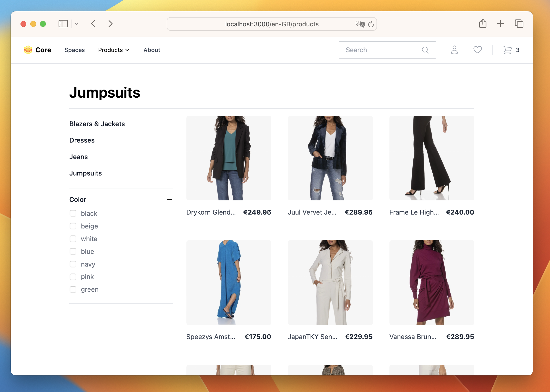Reload the page in Safari

pos(371,24)
